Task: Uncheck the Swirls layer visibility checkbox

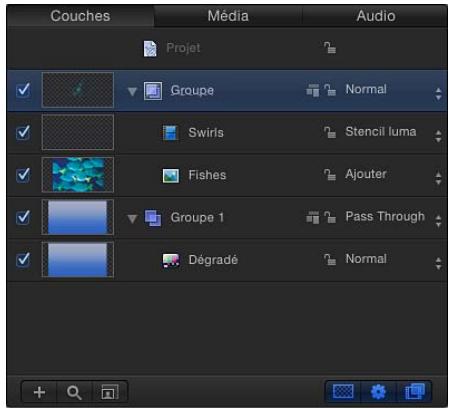Action: click(23, 132)
